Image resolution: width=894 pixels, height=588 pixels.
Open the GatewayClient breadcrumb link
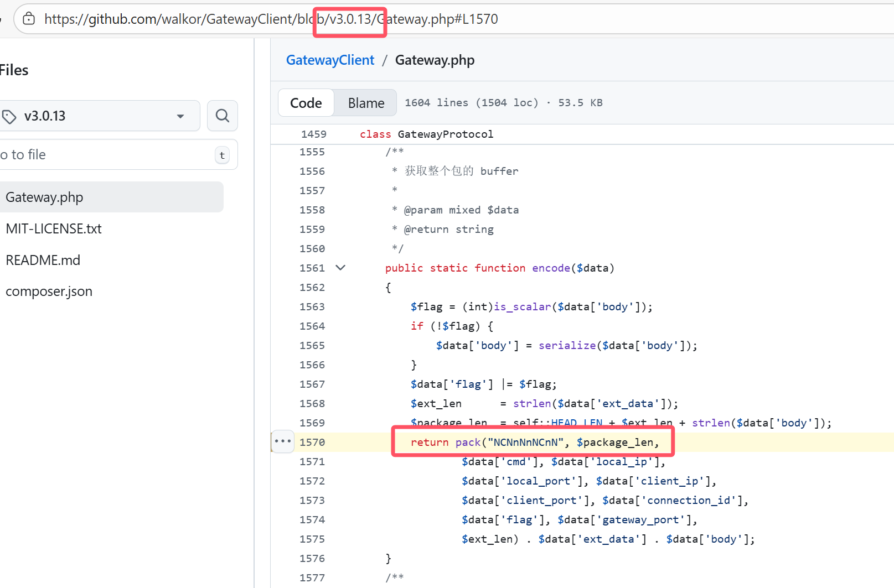tap(330, 60)
